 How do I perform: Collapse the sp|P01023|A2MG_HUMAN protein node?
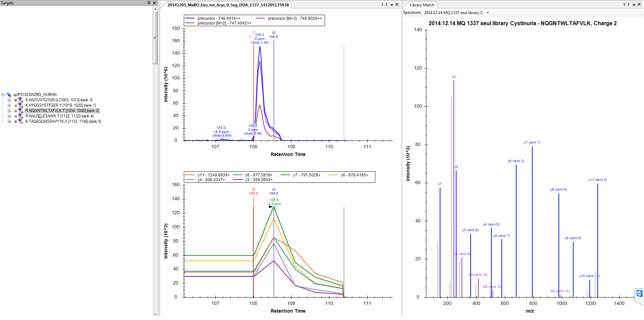(3, 95)
